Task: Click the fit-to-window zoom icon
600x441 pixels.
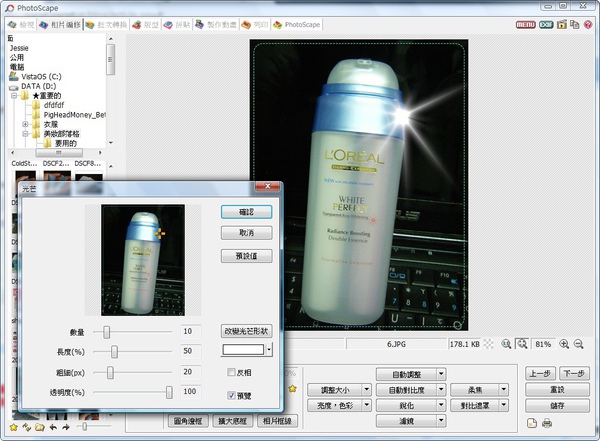Action: click(522, 344)
